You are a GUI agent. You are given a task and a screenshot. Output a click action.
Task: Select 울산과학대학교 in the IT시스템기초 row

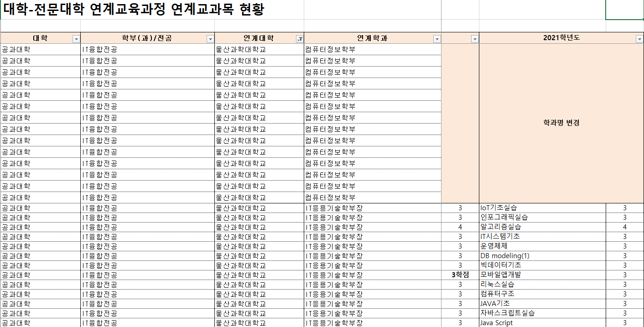pyautogui.click(x=259, y=237)
